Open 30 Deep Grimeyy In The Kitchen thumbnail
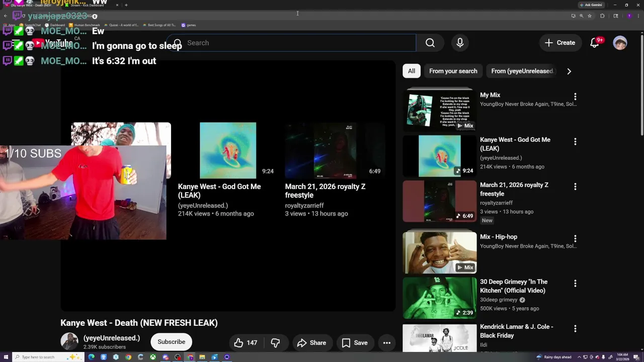This screenshot has height=362, width=644. point(440,298)
